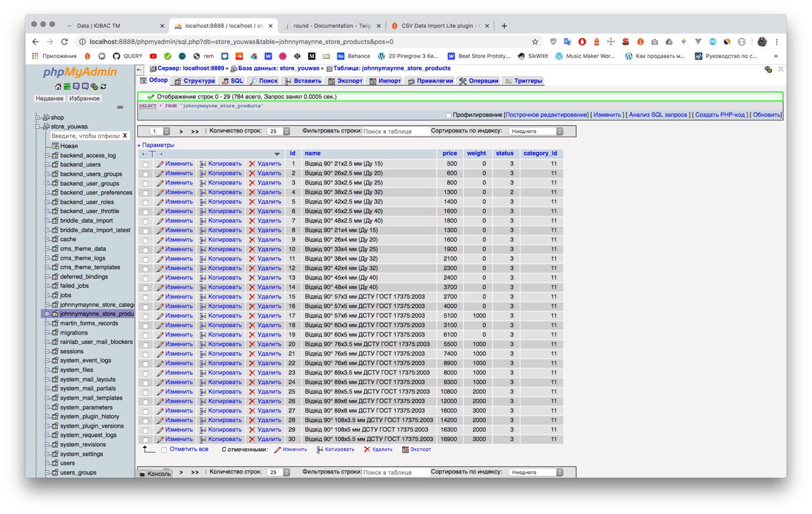The width and height of the screenshot is (812, 514).
Task: Open the top Сортировать по индексу dropdown
Action: click(x=535, y=131)
